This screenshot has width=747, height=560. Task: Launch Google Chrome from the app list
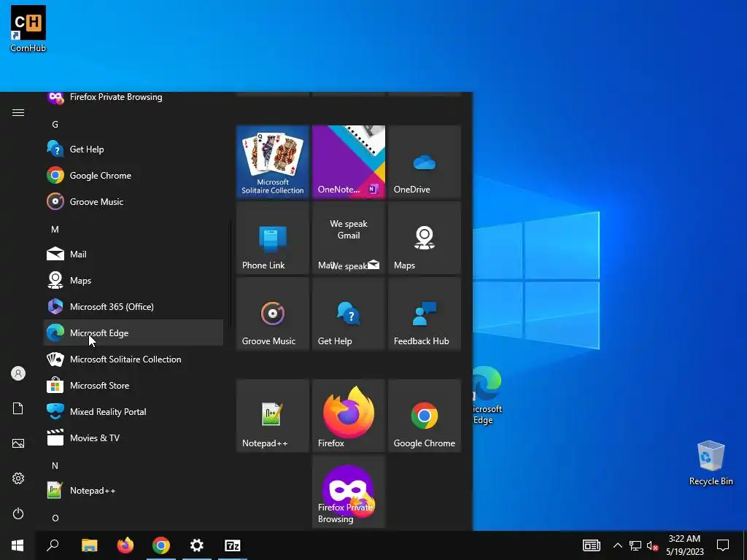(x=133, y=175)
